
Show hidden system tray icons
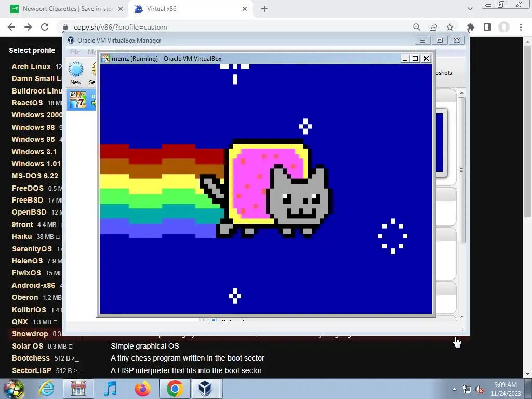[x=454, y=389]
